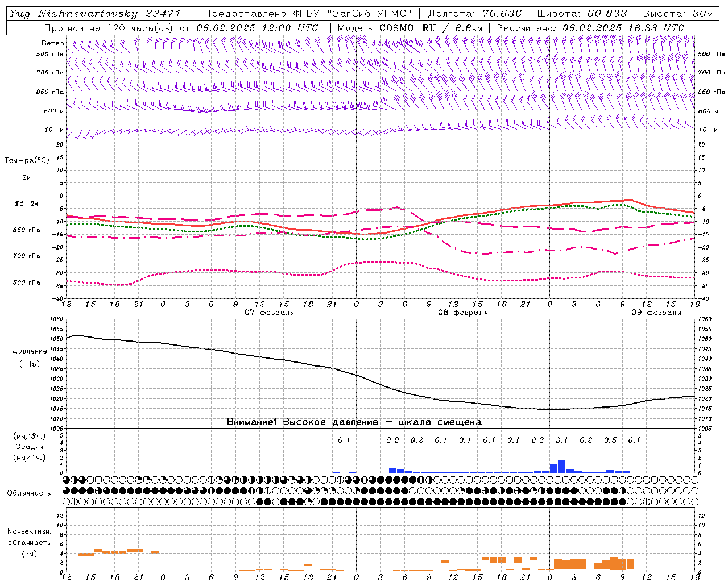This screenshot has height=582, width=728.
Task: Click the station title Yug_Nizhnevartovsky_23471
Action: click(x=95, y=14)
